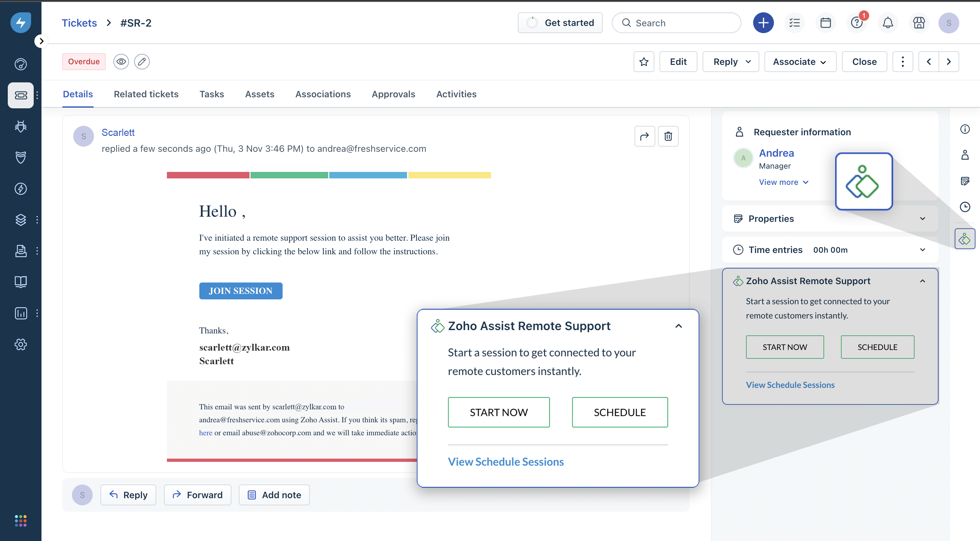Open the bug icon in left sidebar

tap(20, 126)
